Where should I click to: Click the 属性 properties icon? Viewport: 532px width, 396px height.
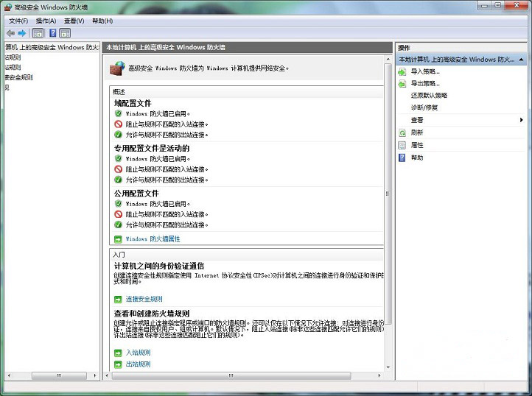(x=402, y=145)
